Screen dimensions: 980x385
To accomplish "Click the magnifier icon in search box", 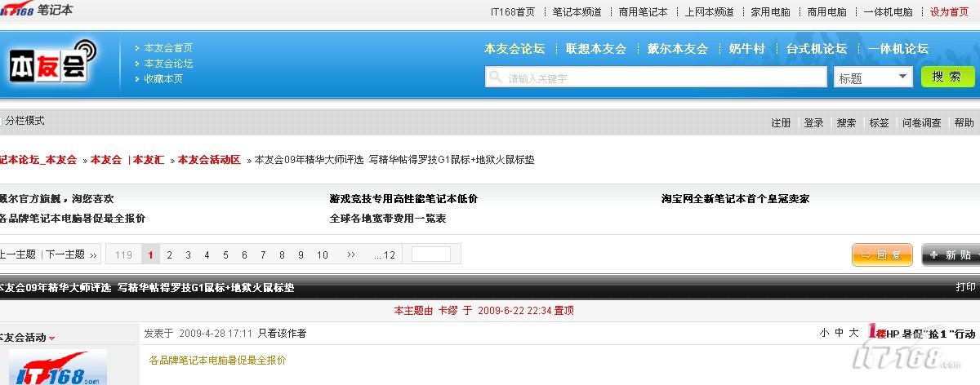I will 495,77.
